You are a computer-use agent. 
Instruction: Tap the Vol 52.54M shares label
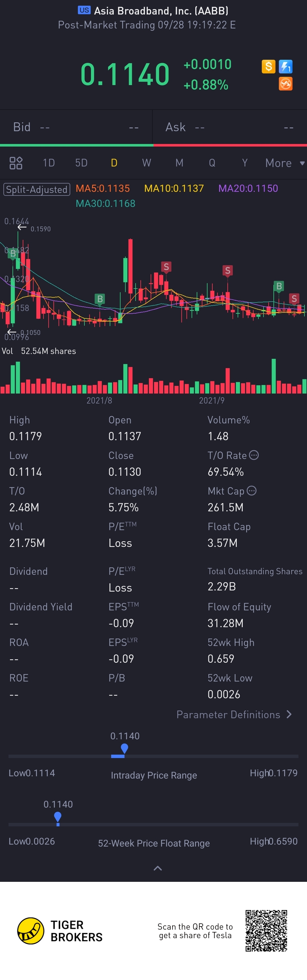click(39, 351)
